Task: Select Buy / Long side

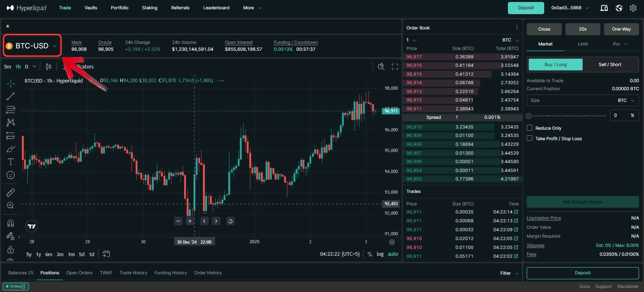Action: pos(555,64)
